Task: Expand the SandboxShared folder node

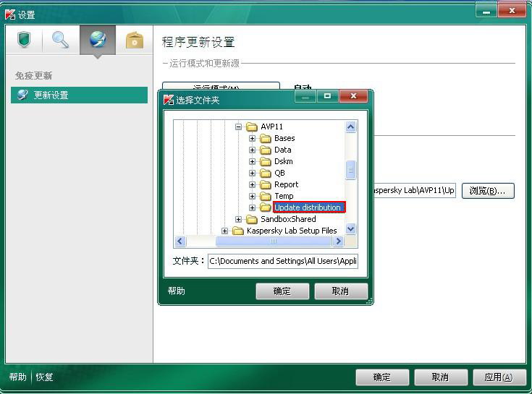Action: 239,219
